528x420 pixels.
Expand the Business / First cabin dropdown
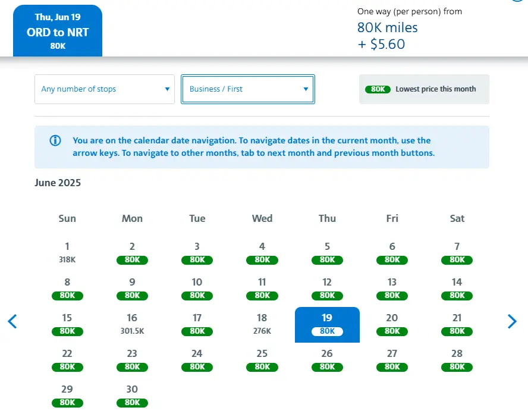248,89
